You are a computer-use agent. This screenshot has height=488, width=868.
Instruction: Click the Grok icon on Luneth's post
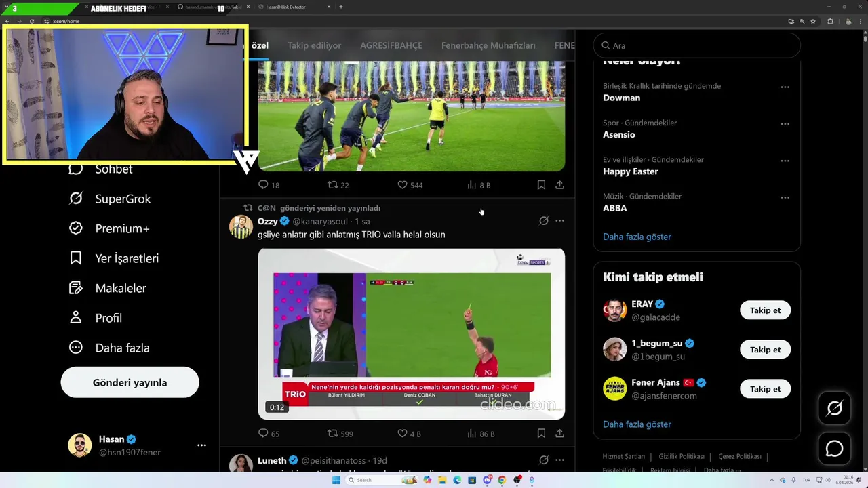coord(543,460)
